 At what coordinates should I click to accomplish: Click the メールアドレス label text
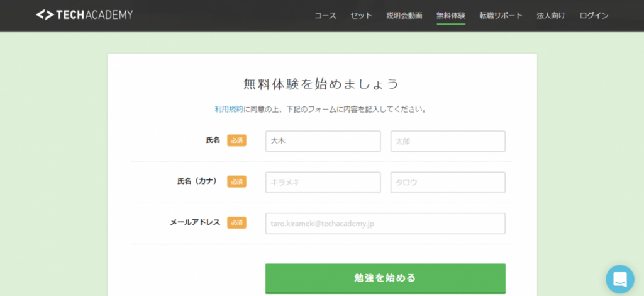coord(195,222)
